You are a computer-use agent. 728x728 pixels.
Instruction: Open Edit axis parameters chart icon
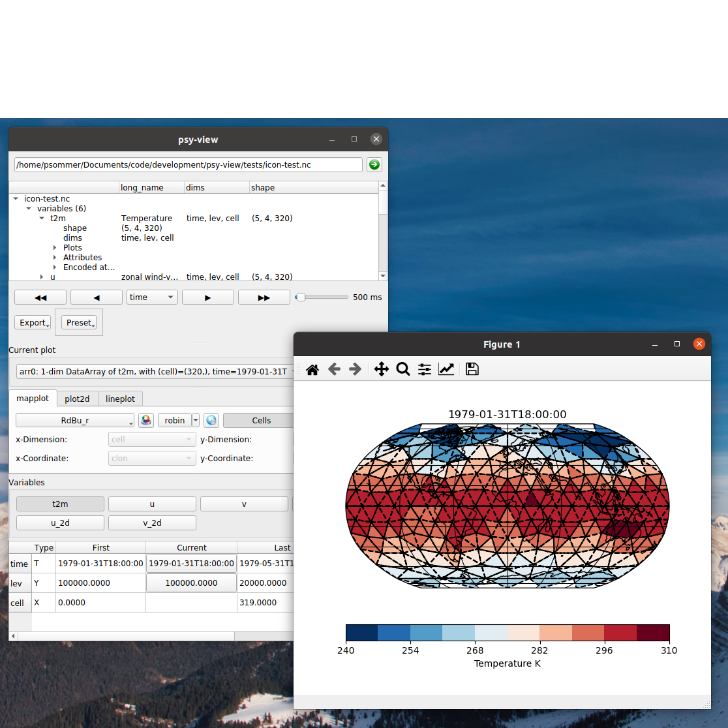(446, 370)
